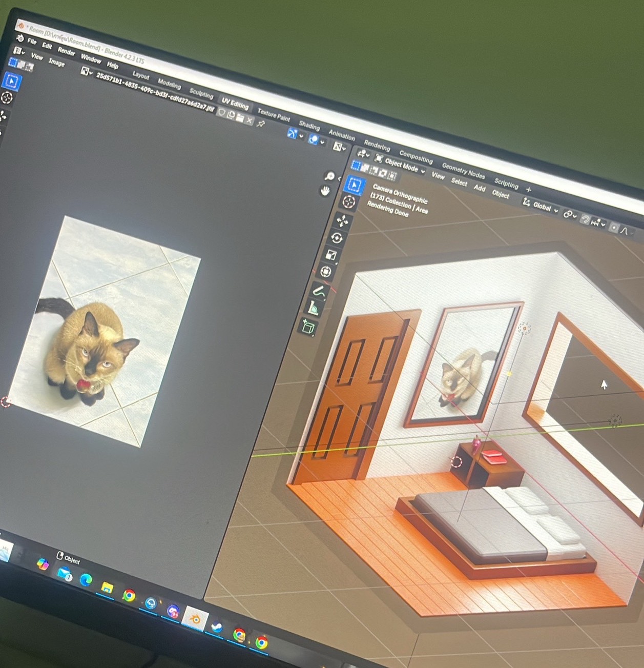The height and width of the screenshot is (668, 644).
Task: Open Steam from the taskbar
Action: 217,627
